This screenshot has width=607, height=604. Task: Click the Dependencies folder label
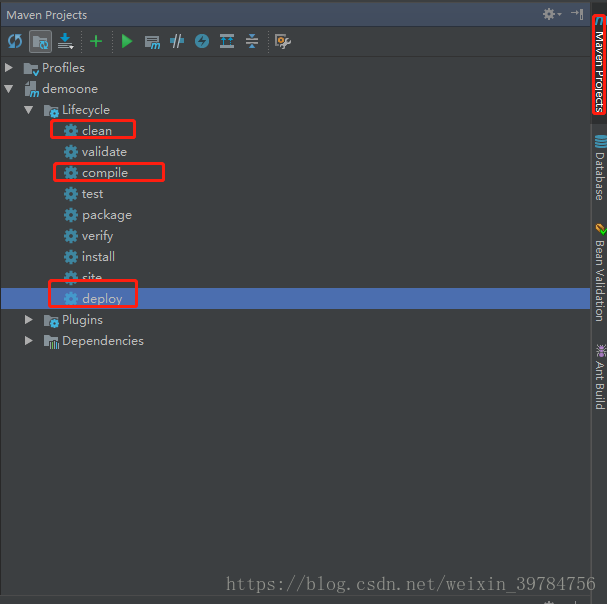(103, 341)
